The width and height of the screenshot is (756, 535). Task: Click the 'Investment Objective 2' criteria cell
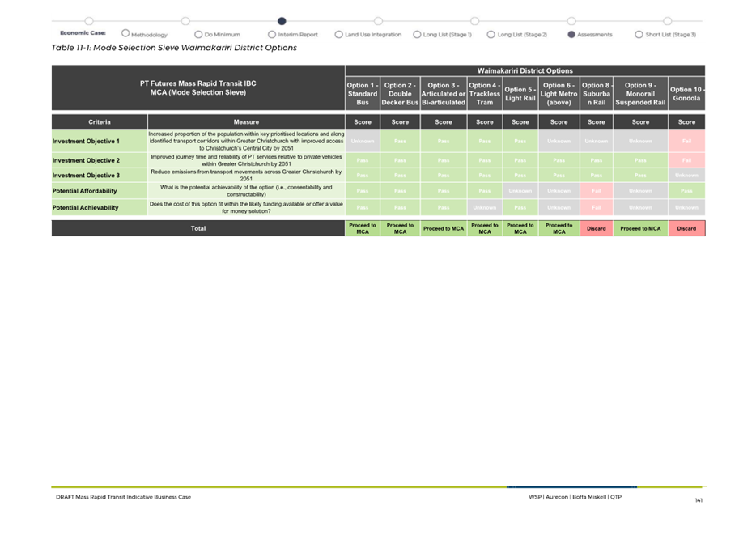pos(100,160)
